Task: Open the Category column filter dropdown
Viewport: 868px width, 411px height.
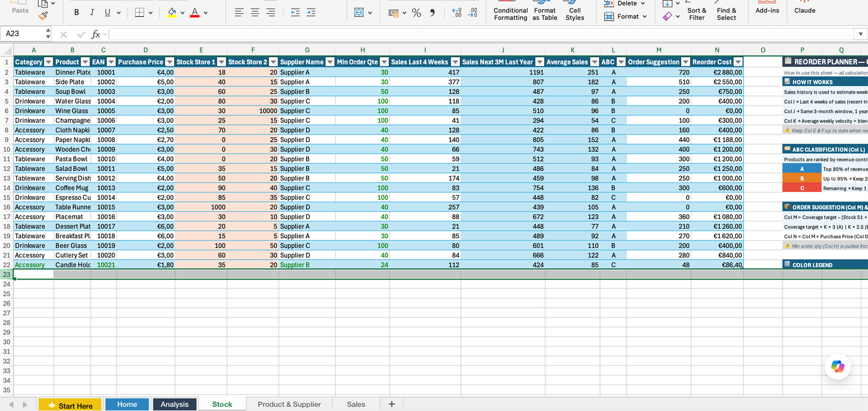Action: (x=48, y=62)
